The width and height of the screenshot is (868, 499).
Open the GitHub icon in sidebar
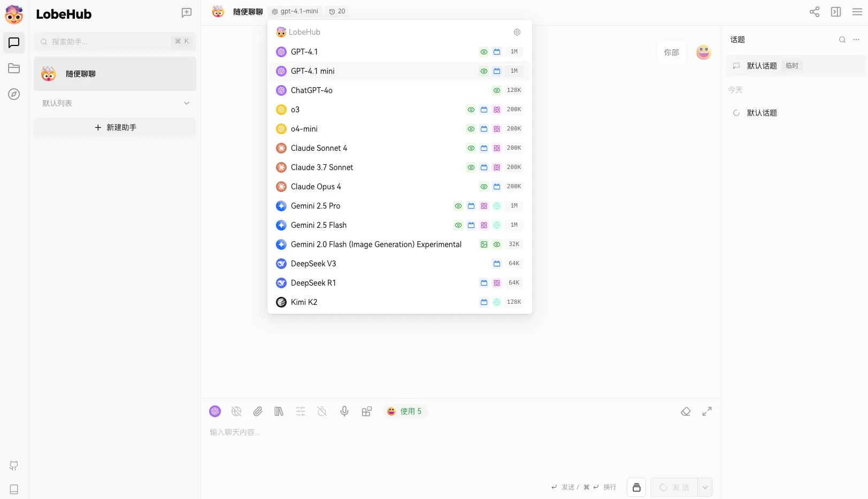click(14, 466)
